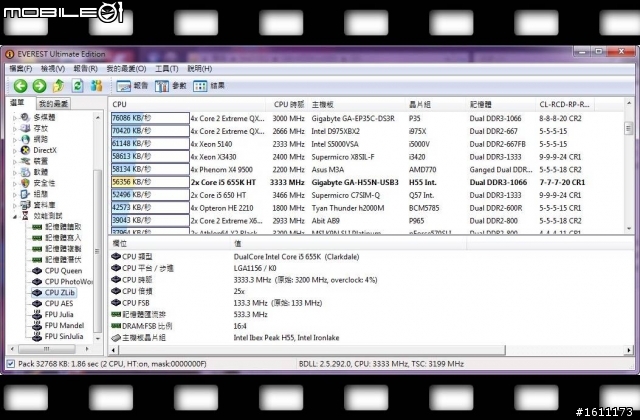Image resolution: width=640 pixels, height=420 pixels.
Task: Go back with the green left arrow
Action: (20, 86)
